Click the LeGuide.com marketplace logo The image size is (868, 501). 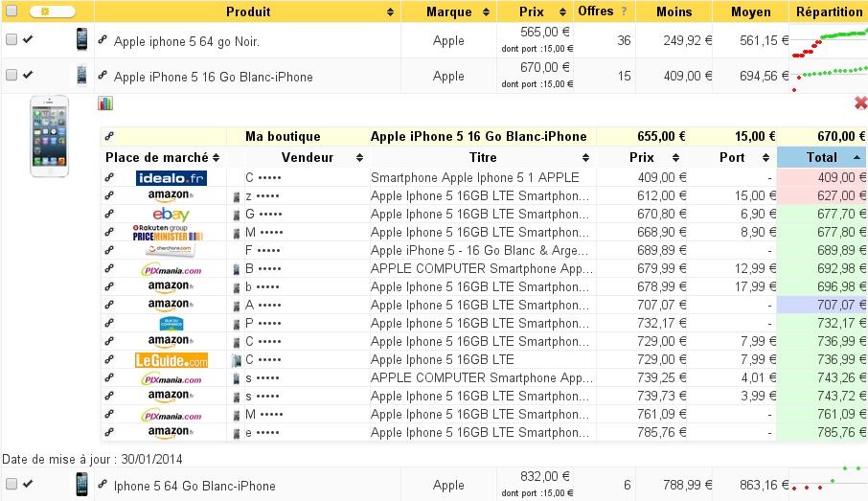(171, 360)
